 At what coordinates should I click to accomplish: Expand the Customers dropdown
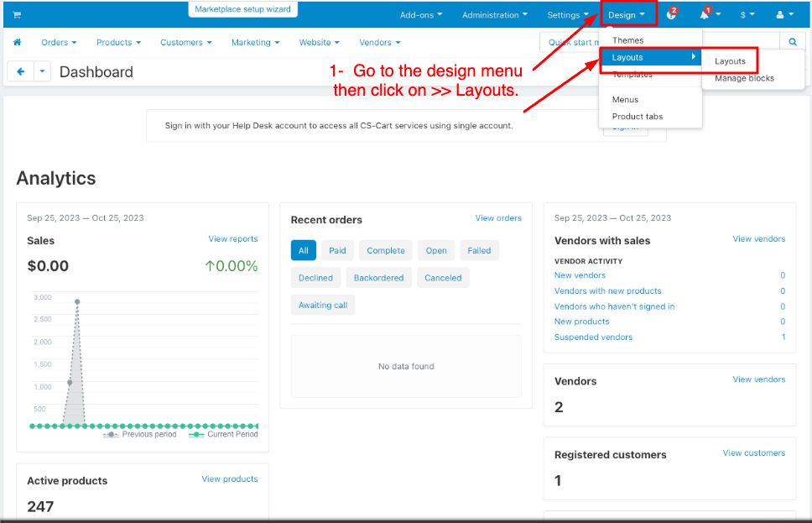pyautogui.click(x=186, y=43)
